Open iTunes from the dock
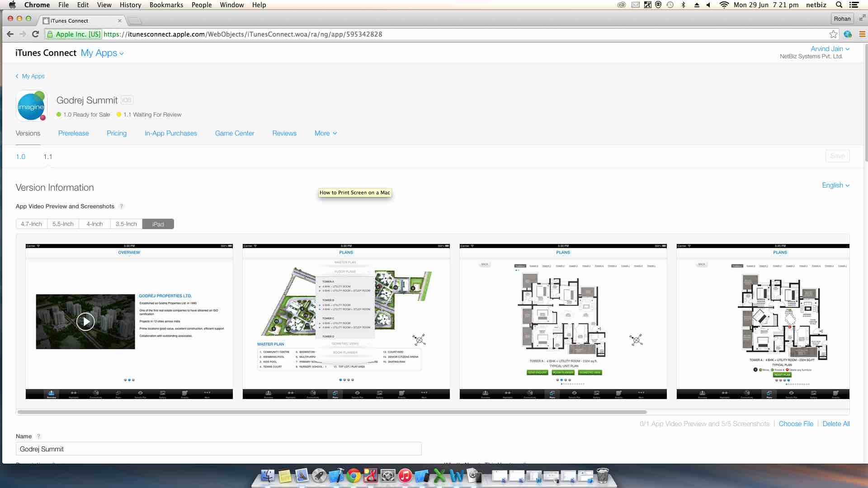This screenshot has height=488, width=868. pyautogui.click(x=405, y=476)
